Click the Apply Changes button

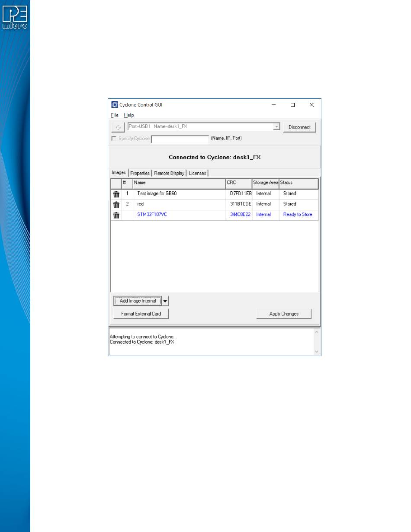click(284, 314)
